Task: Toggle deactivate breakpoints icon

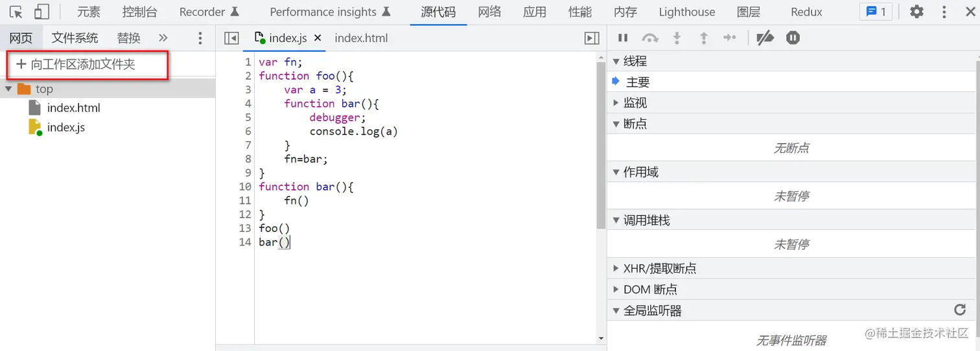Action: pyautogui.click(x=765, y=38)
